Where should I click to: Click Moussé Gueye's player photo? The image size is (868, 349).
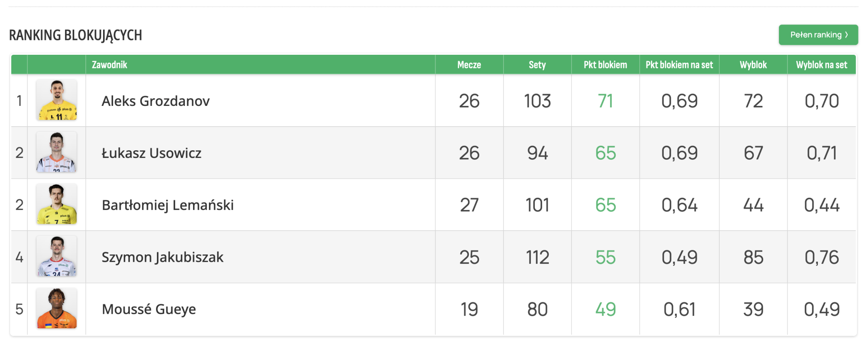[x=57, y=308]
